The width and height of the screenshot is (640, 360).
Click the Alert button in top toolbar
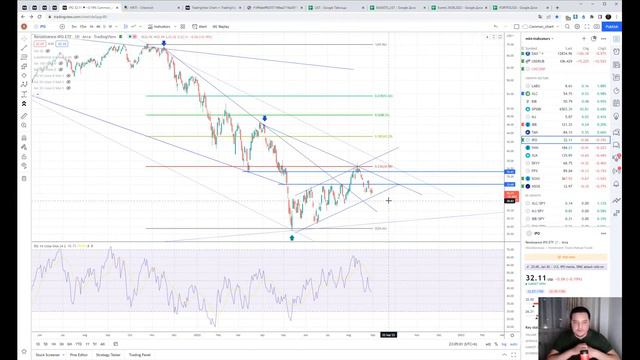[200, 27]
